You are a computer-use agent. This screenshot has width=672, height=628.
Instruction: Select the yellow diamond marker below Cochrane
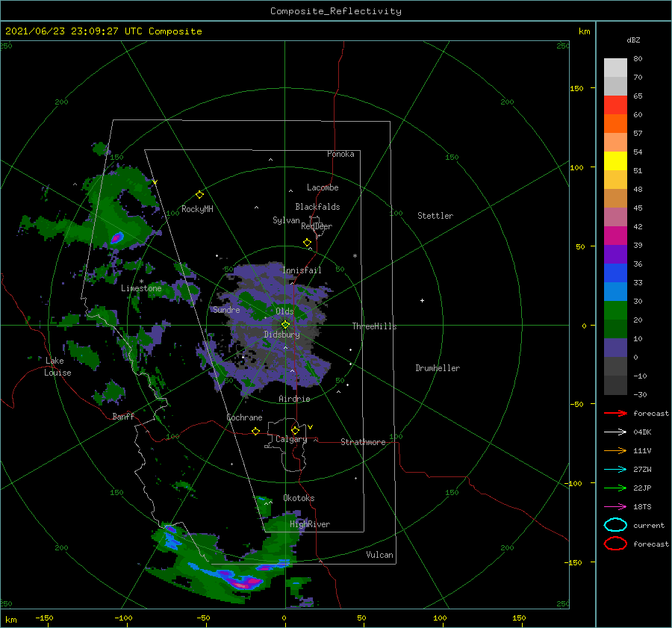[256, 432]
